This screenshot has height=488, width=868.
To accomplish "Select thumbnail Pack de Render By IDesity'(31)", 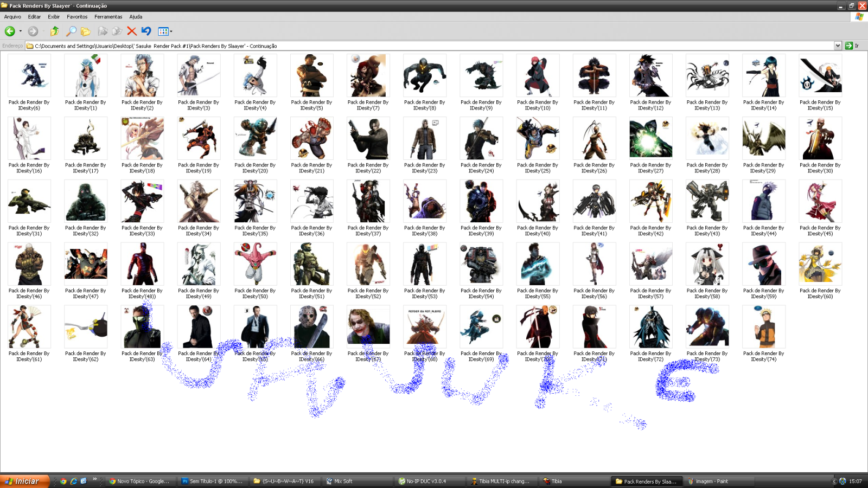I will pyautogui.click(x=29, y=201).
